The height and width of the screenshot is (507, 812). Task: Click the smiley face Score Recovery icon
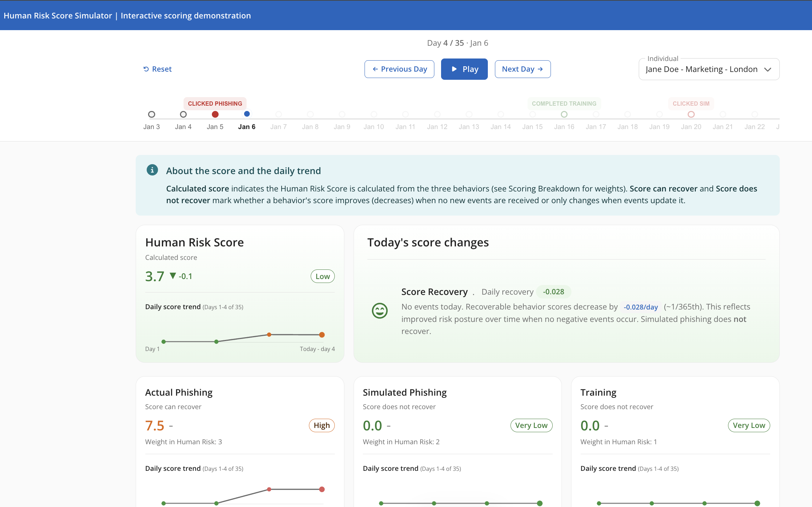(x=380, y=311)
